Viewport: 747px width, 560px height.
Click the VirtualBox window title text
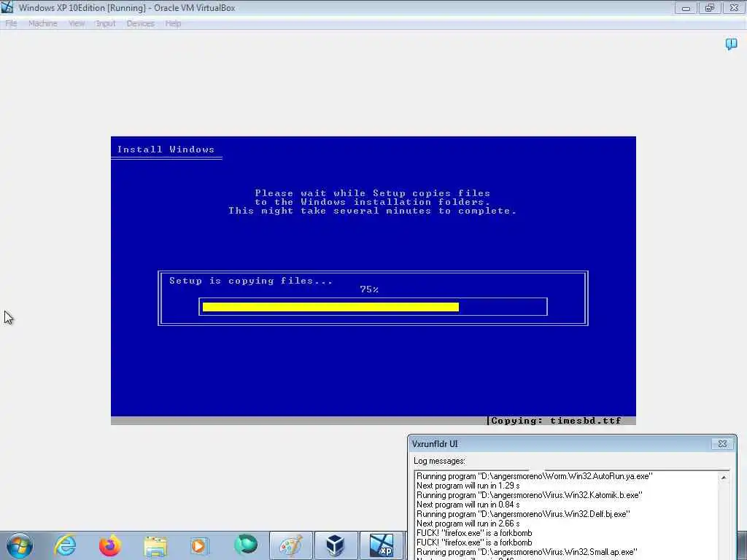coord(127,7)
